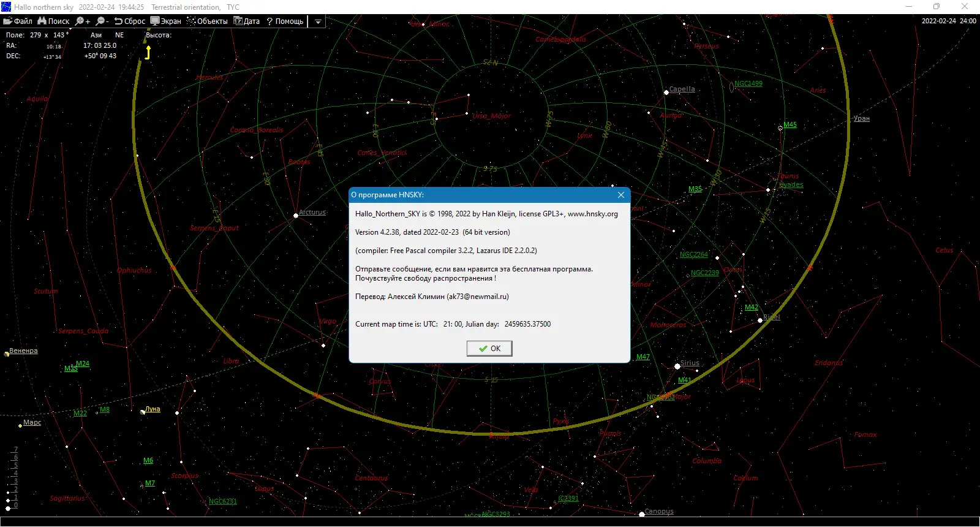The width and height of the screenshot is (980, 527).
Task: Click the Aquila constellation label
Action: (37, 99)
